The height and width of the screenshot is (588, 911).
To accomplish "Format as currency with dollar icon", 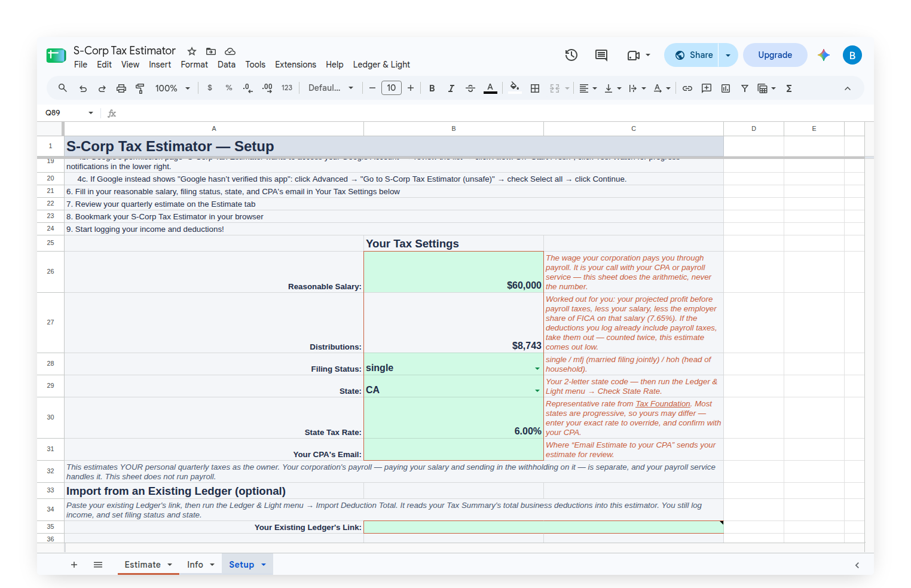I will pyautogui.click(x=210, y=88).
